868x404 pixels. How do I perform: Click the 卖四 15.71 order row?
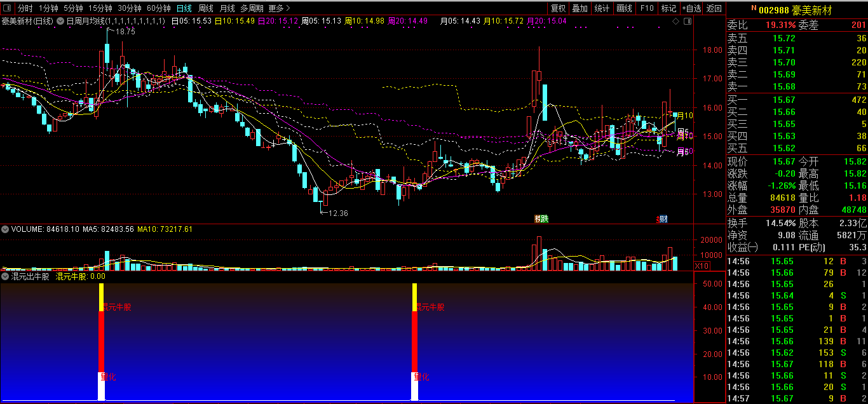(x=797, y=50)
